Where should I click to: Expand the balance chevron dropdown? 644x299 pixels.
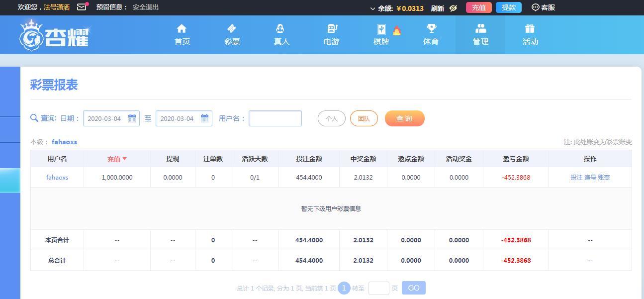click(372, 7)
